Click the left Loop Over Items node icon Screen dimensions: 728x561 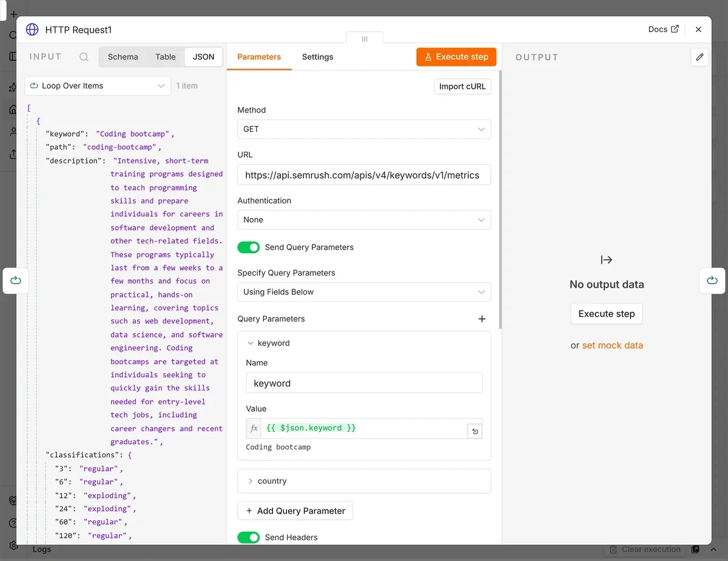[16, 280]
